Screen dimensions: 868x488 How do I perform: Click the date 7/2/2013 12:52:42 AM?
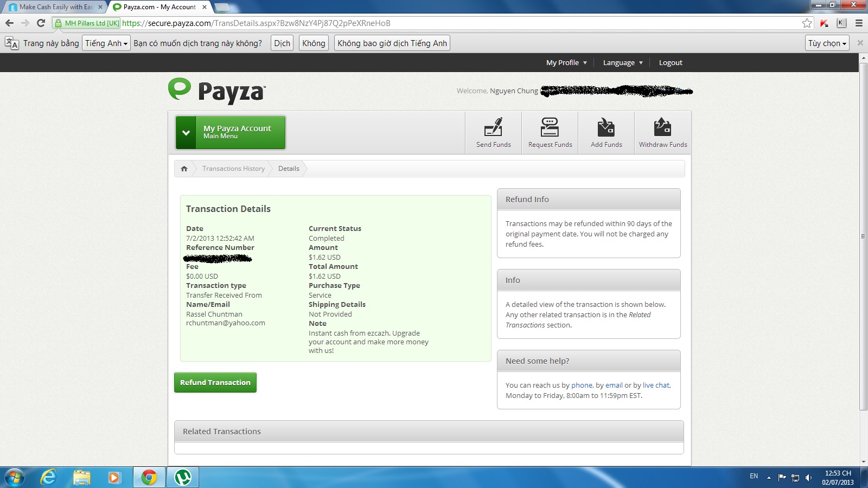click(220, 239)
